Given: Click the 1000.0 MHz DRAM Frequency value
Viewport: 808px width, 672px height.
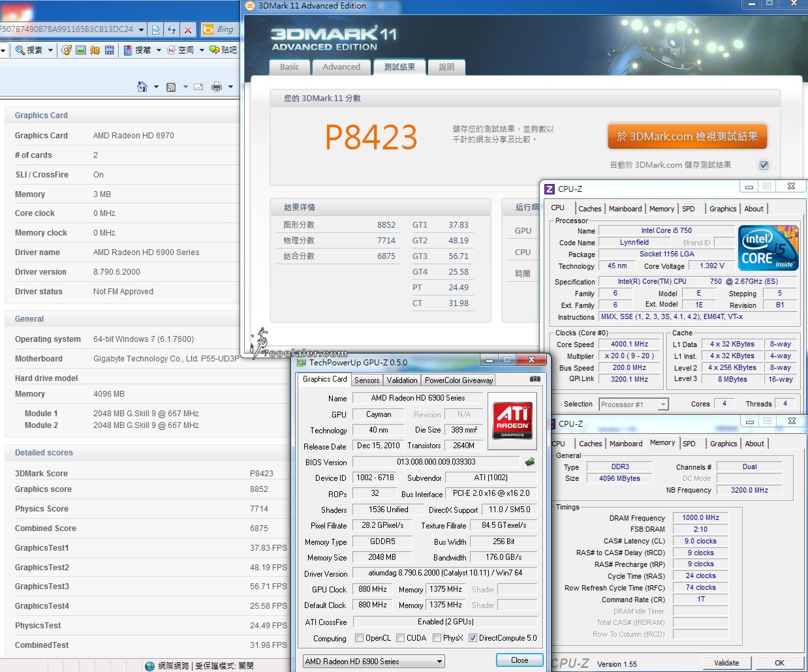Looking at the screenshot, I should (x=701, y=517).
